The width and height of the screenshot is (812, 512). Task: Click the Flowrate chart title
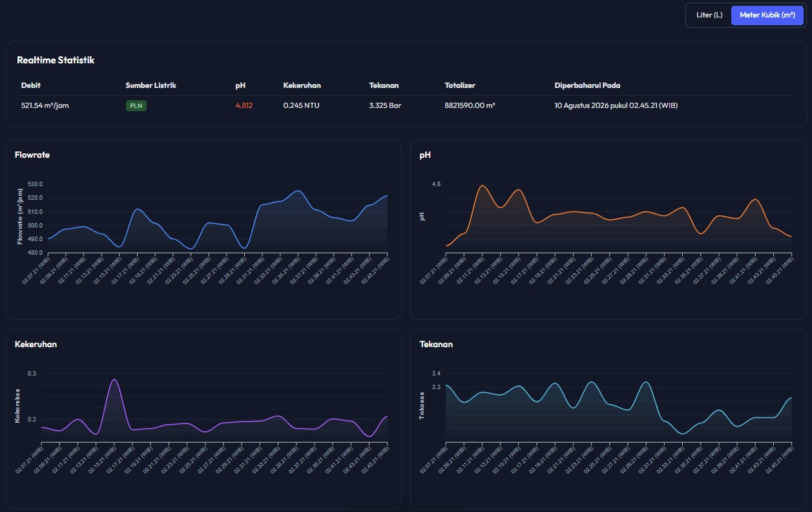point(32,155)
